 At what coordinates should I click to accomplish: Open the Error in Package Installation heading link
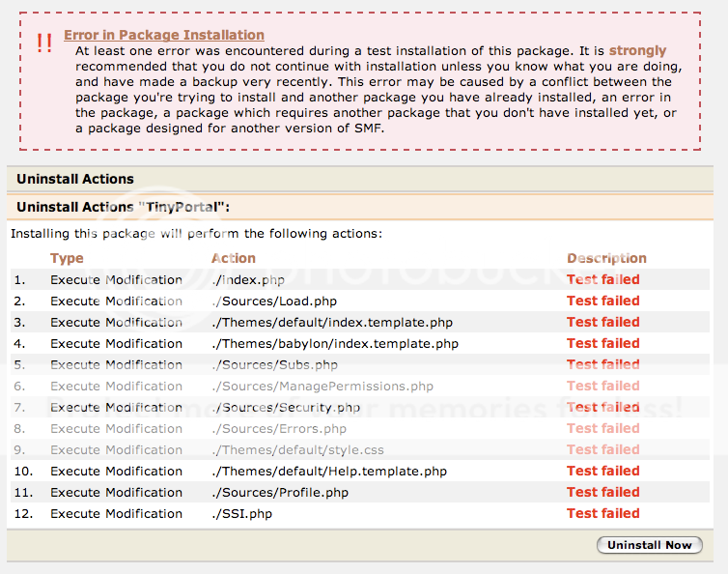(164, 36)
